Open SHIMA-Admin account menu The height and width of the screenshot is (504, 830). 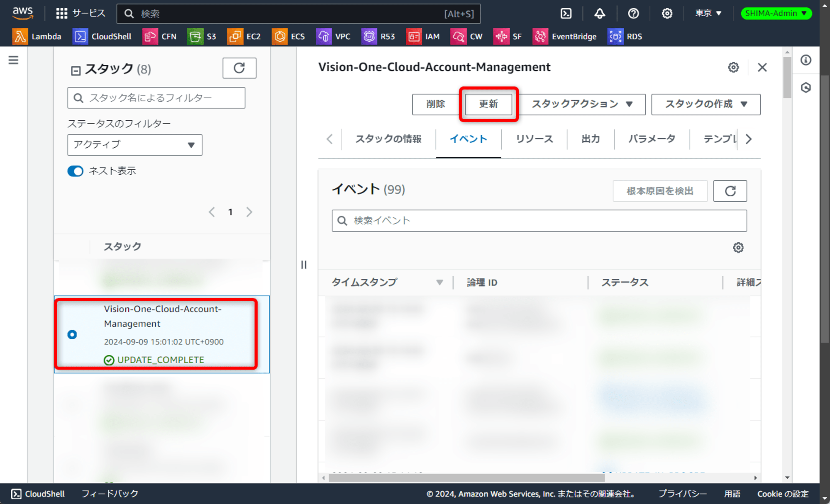click(776, 13)
